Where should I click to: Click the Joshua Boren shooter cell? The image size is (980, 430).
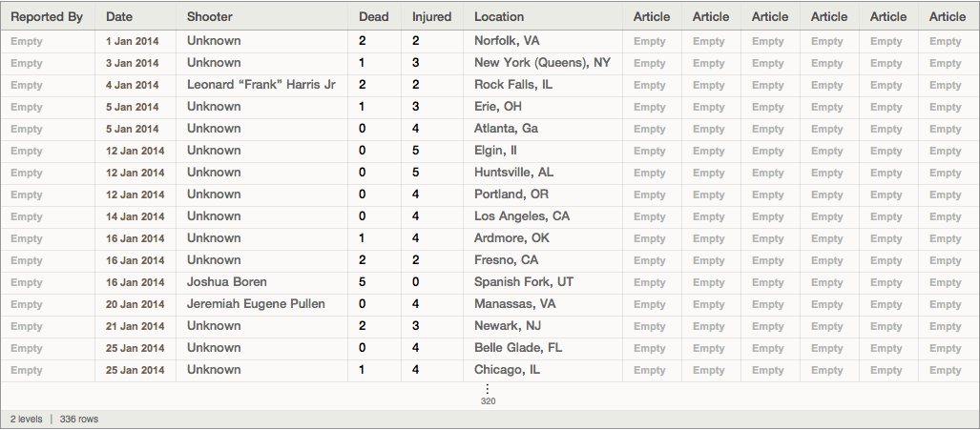pyautogui.click(x=227, y=282)
